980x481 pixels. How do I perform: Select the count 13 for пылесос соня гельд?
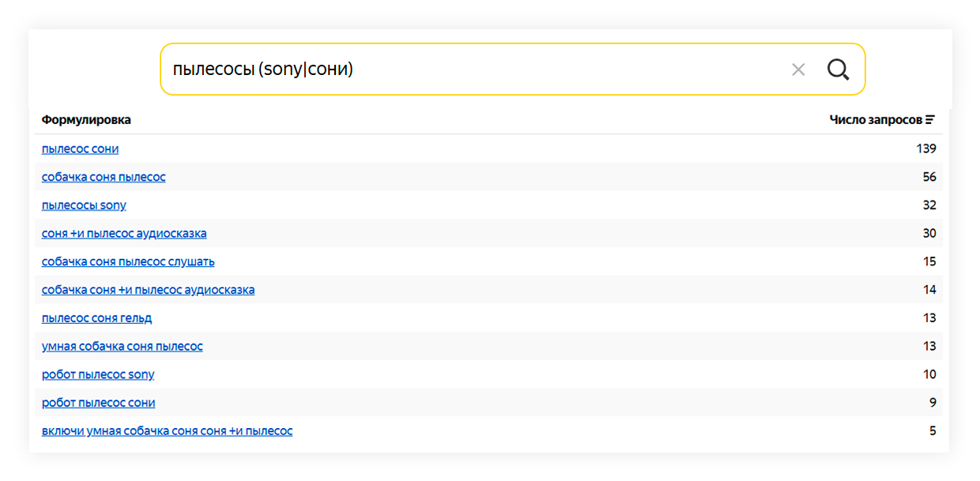click(929, 318)
